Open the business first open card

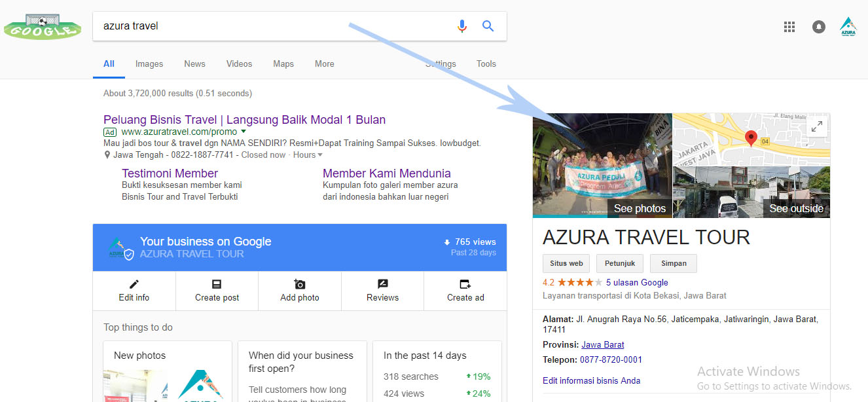click(x=301, y=371)
